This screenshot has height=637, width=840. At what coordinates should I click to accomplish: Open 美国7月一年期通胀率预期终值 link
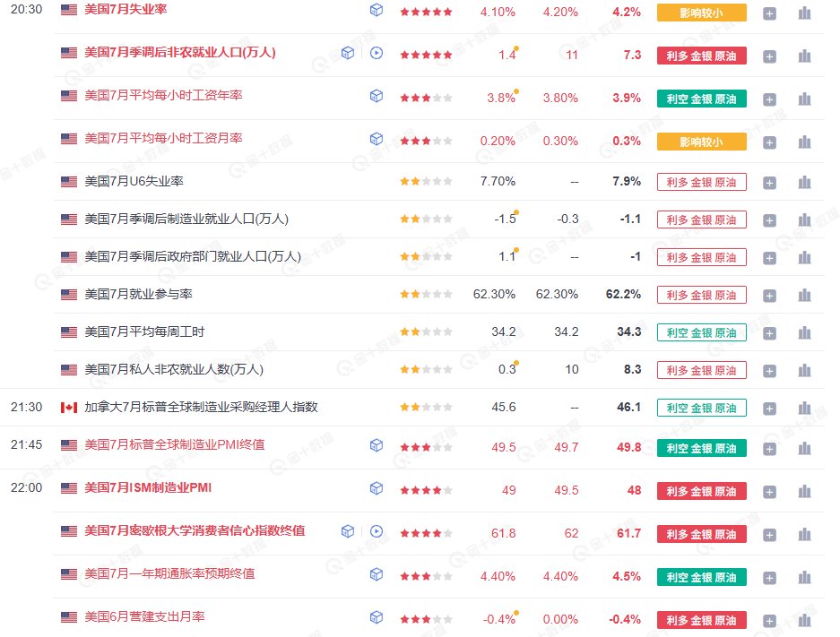[169, 573]
